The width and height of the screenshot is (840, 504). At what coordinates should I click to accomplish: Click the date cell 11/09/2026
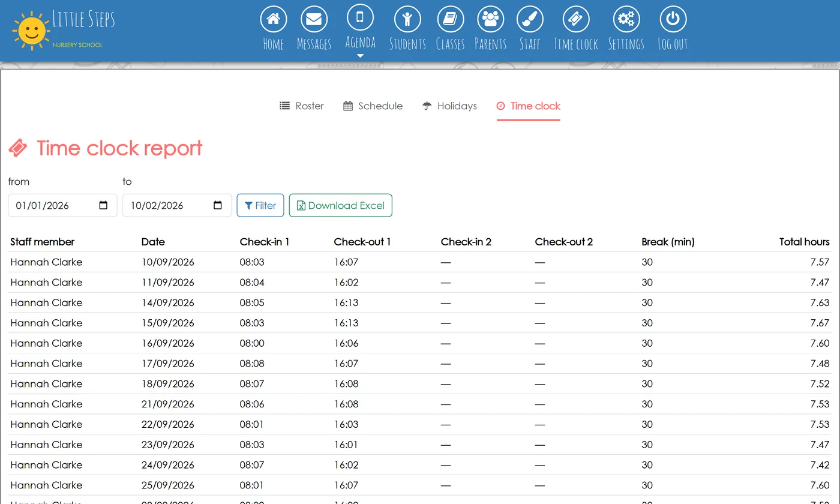tap(168, 283)
